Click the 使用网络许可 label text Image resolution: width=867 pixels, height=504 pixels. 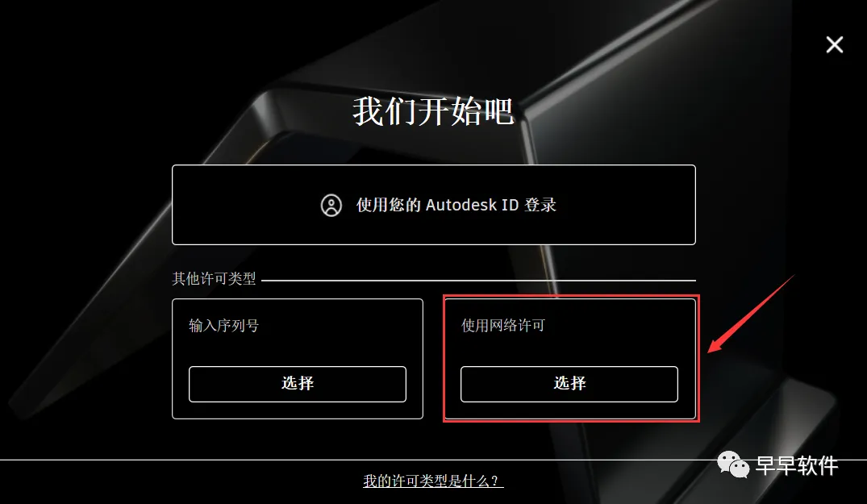[x=503, y=326]
